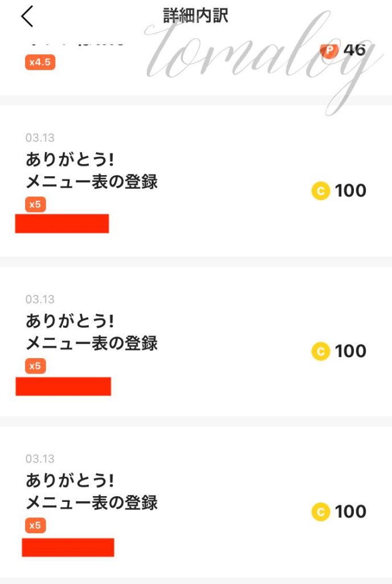Select the 詳細内訳 page title
This screenshot has width=392, height=584.
(195, 15)
